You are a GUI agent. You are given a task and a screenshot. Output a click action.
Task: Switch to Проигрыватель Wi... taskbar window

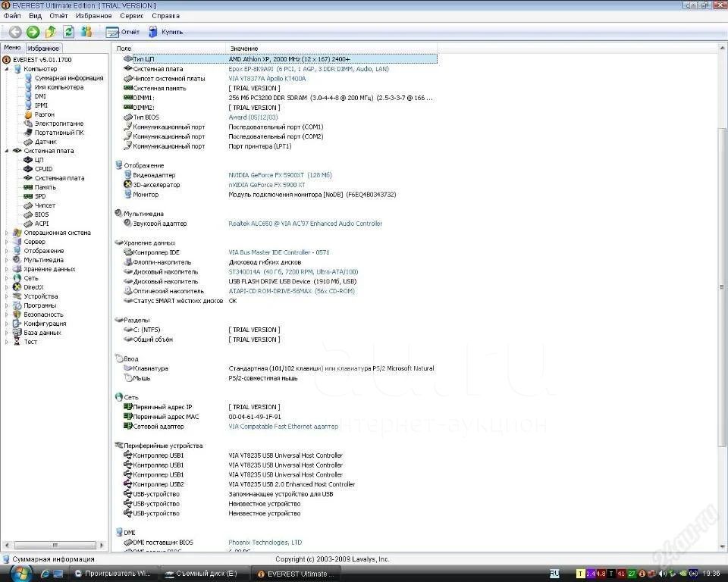(x=115, y=574)
